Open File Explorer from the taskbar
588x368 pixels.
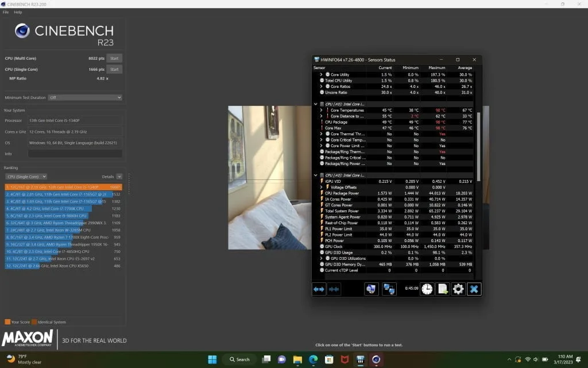tap(297, 359)
